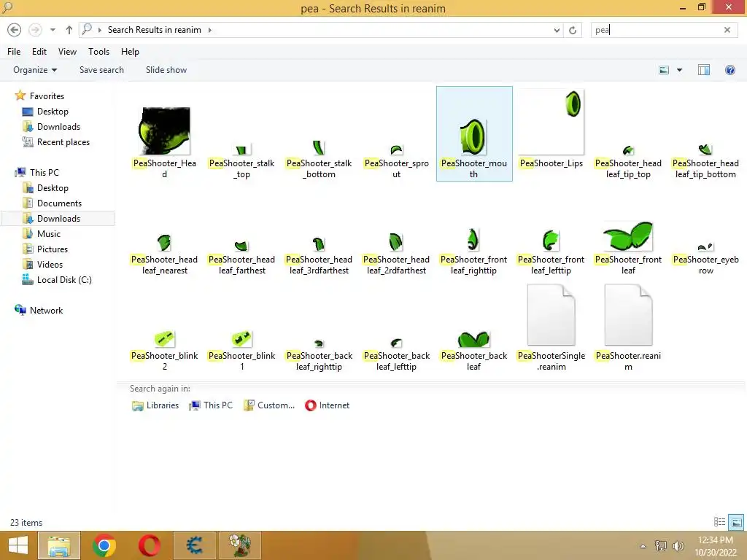
Task: Search again in This PC
Action: 211,405
